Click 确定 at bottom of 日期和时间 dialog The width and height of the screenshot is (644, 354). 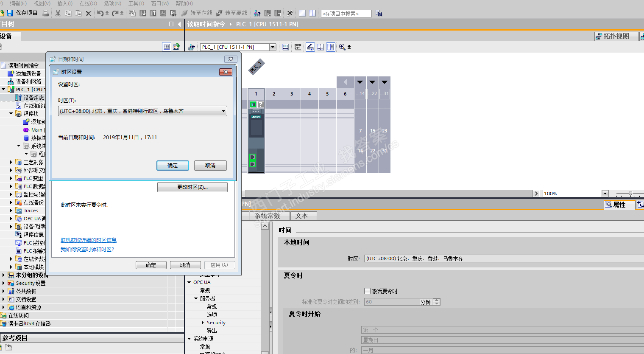point(151,265)
